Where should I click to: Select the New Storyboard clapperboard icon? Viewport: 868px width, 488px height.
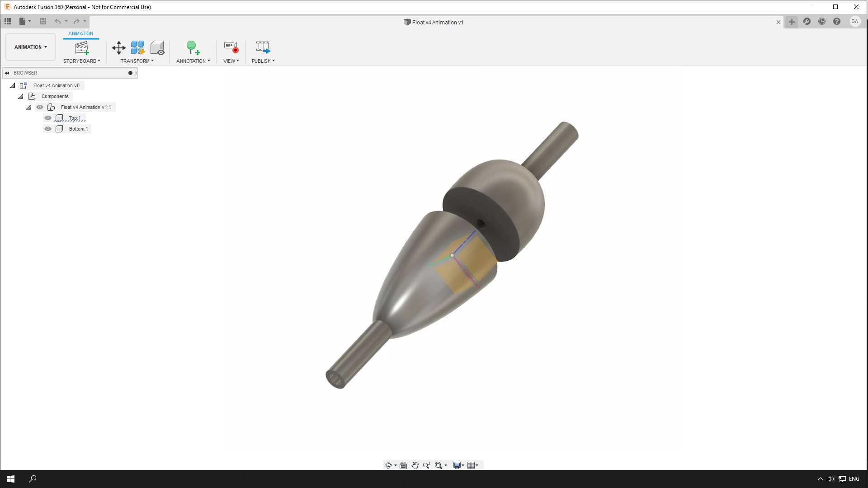point(82,47)
